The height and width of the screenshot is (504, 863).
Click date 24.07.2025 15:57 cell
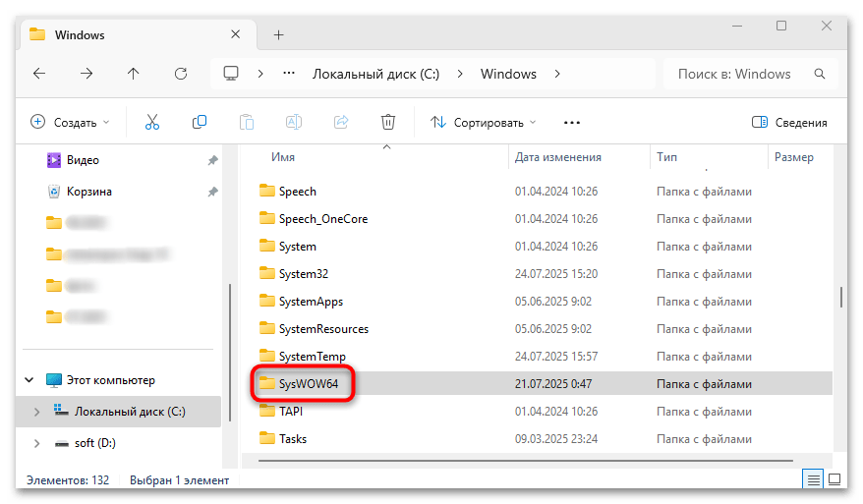pyautogui.click(x=556, y=357)
